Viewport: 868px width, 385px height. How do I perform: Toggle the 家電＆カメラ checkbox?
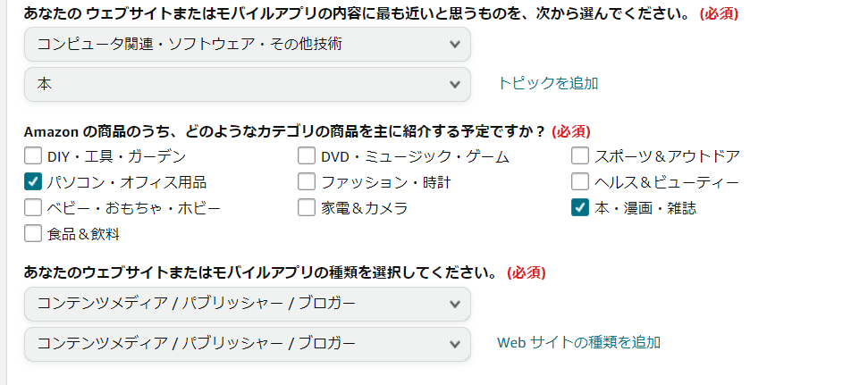pos(307,208)
